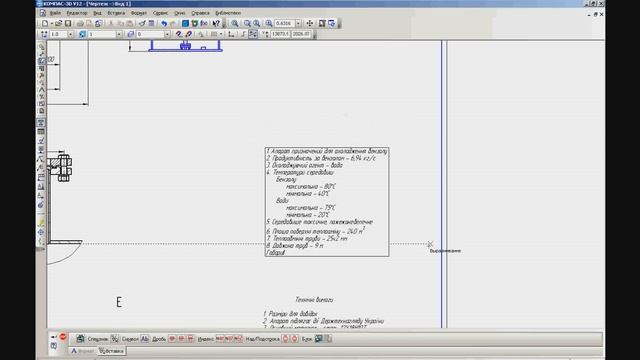640x360 pixels.
Task: Toggle the disable snaps magnet icon
Action: coord(189,34)
